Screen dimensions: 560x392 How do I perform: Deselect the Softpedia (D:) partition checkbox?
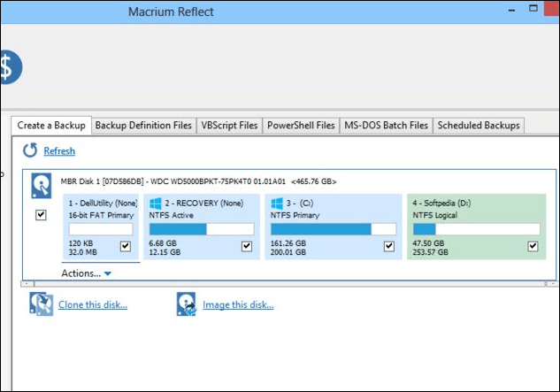coord(533,247)
